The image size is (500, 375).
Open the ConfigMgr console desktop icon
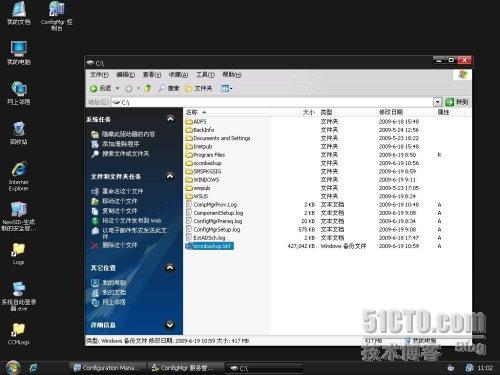click(x=57, y=16)
